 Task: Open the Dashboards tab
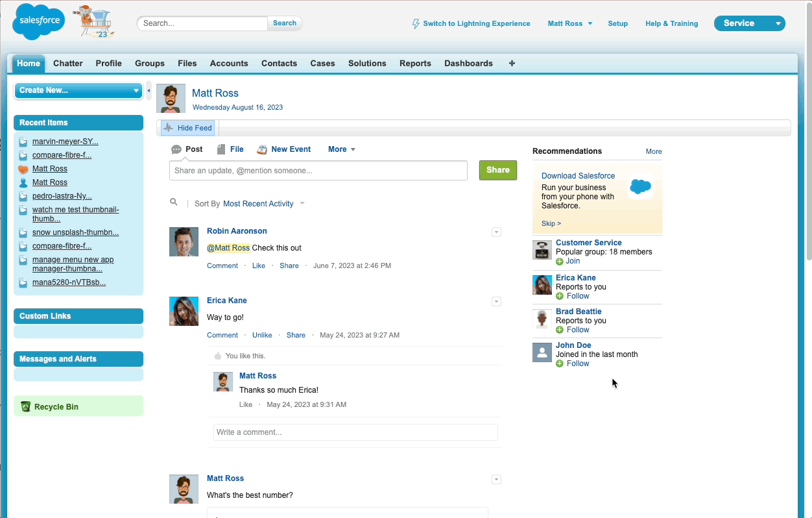(468, 63)
